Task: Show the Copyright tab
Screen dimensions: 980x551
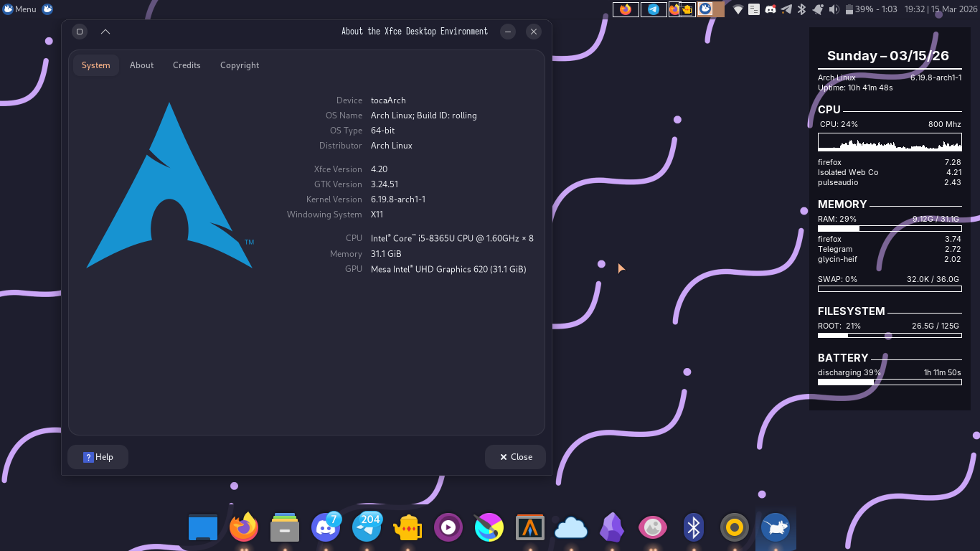Action: (x=240, y=65)
